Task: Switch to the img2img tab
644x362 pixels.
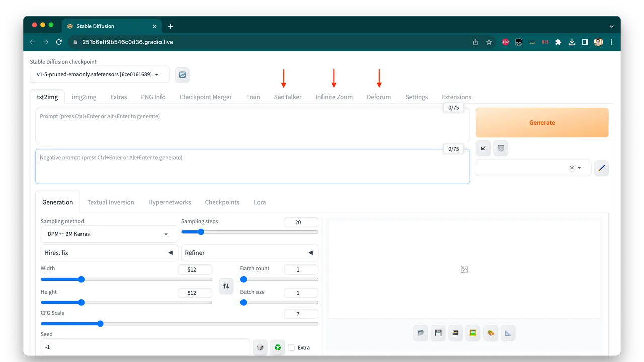Action: [84, 97]
